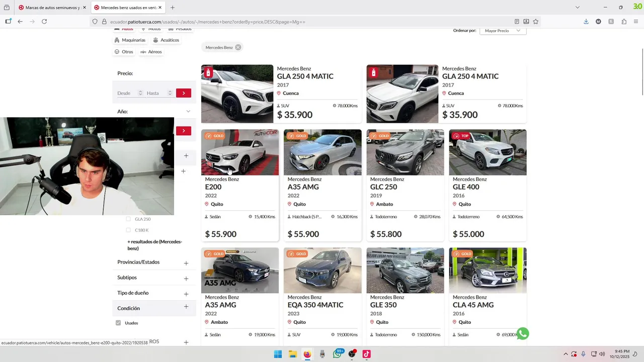Click the taskbar microphone tray icon

[583, 354]
